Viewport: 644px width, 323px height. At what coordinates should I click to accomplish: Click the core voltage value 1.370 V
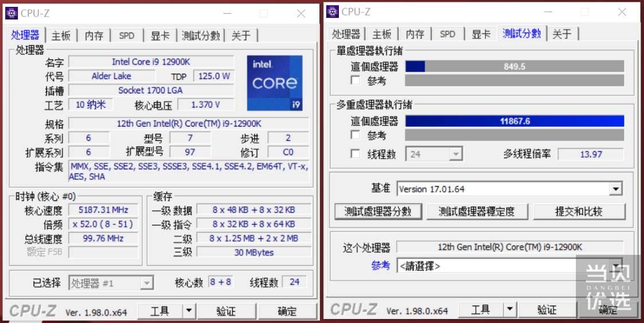point(206,104)
